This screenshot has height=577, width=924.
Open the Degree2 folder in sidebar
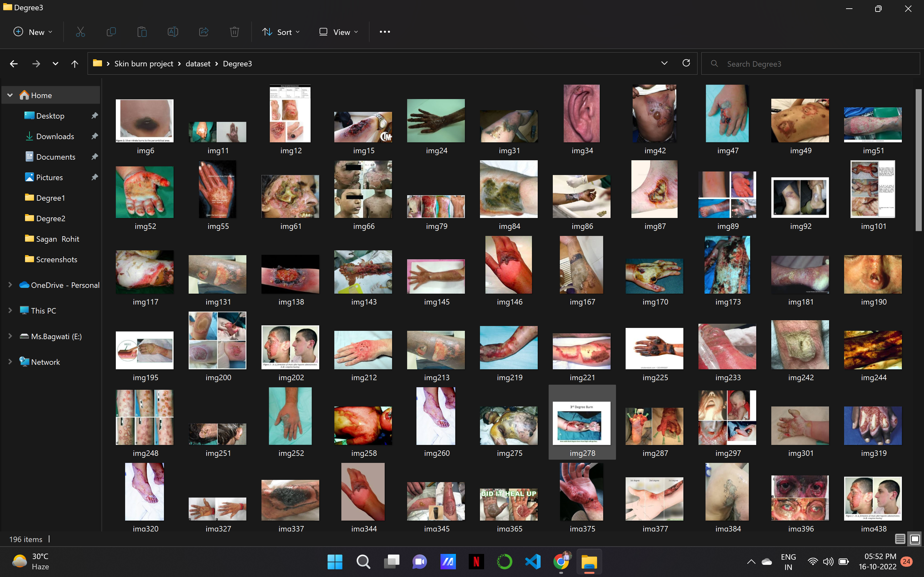[x=50, y=218]
